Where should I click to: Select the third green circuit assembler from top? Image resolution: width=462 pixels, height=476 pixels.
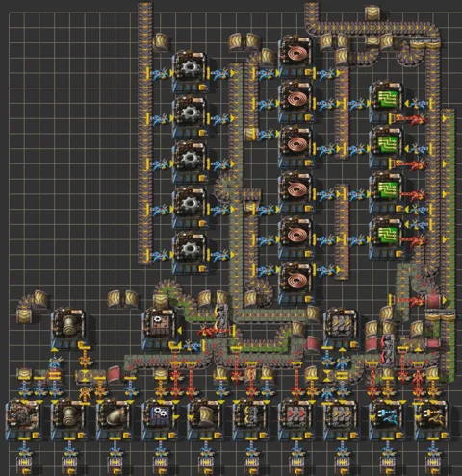point(387,192)
